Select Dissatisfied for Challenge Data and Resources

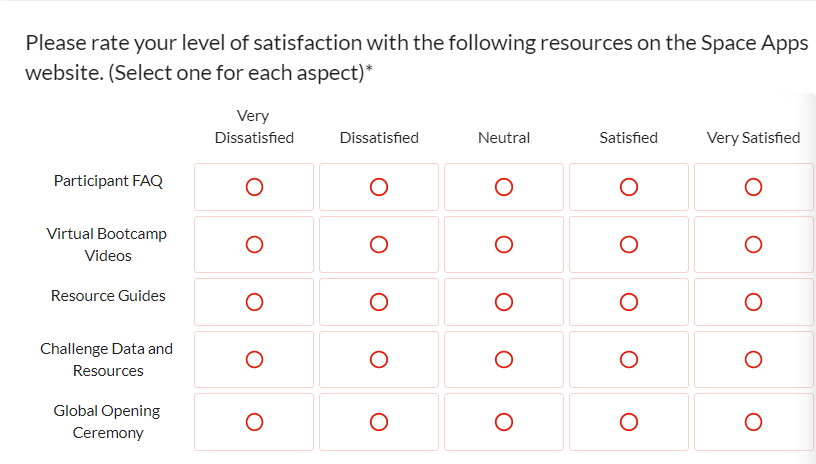click(x=378, y=359)
